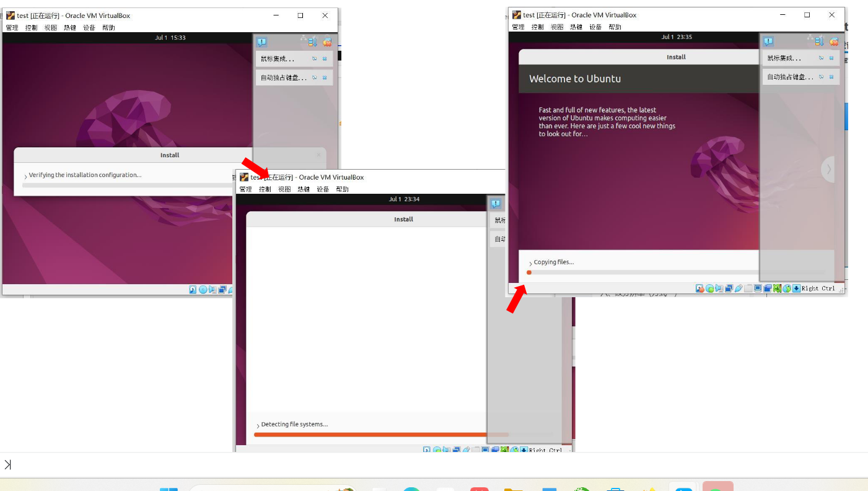Click Detecting file systems progress bar
Viewport: 868px width, 491px height.
click(x=404, y=435)
